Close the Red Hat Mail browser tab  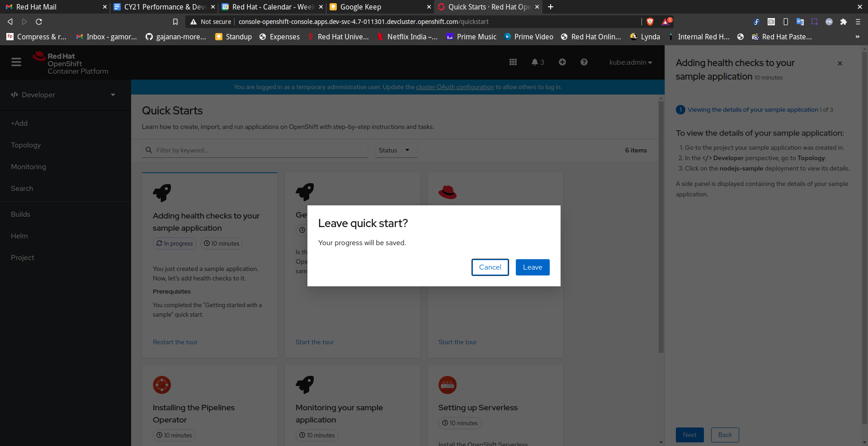(105, 7)
